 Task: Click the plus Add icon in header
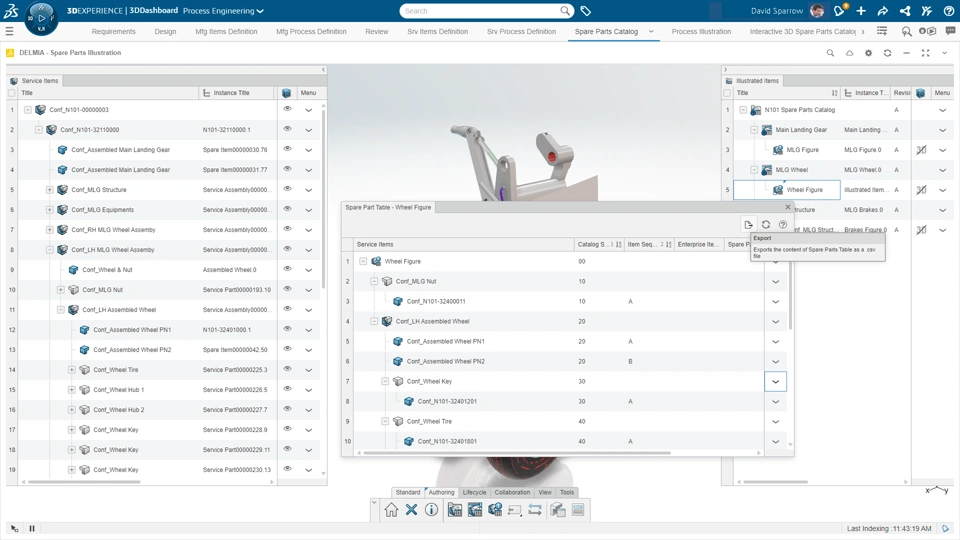click(x=861, y=11)
